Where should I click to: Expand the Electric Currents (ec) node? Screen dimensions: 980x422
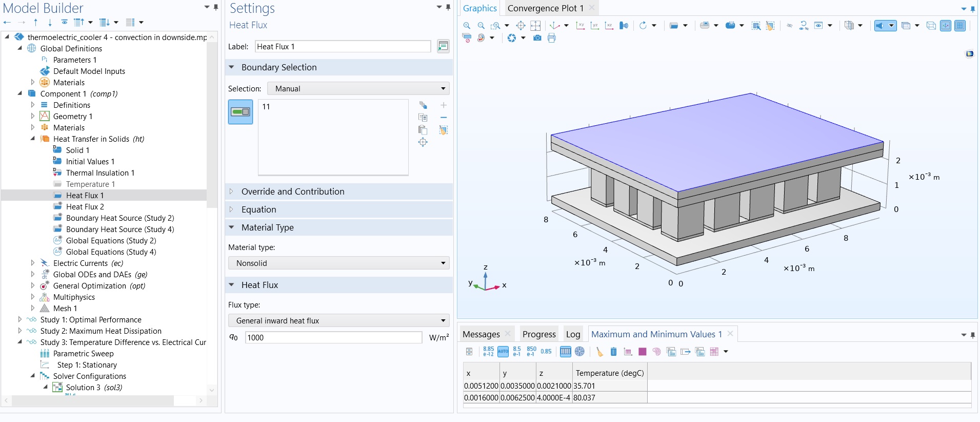pos(33,263)
